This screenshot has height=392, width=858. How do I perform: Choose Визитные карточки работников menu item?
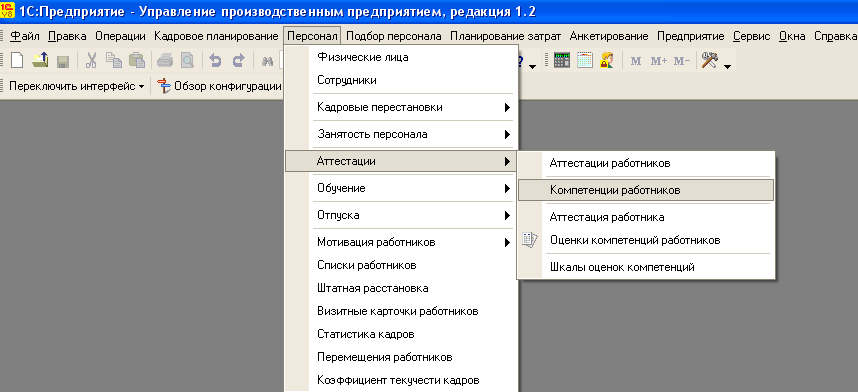400,312
